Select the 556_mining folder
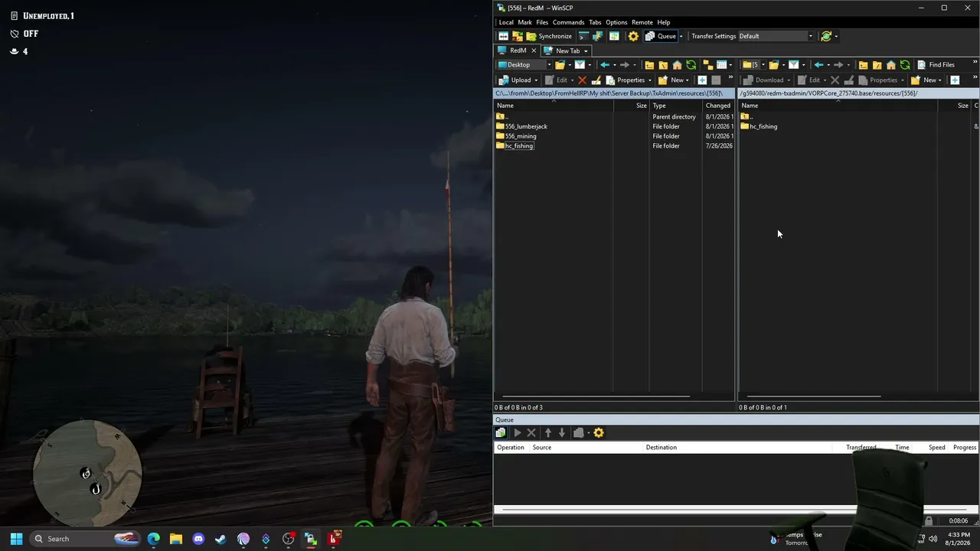Screen dimensions: 980x551 516,136
